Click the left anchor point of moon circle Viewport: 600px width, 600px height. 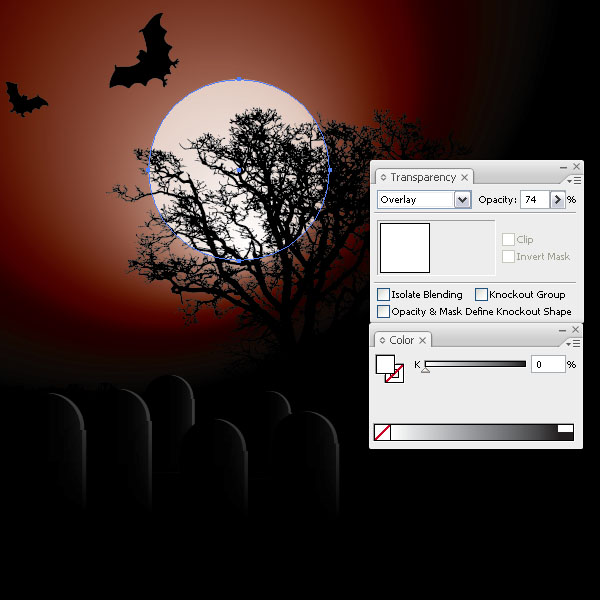coord(148,170)
